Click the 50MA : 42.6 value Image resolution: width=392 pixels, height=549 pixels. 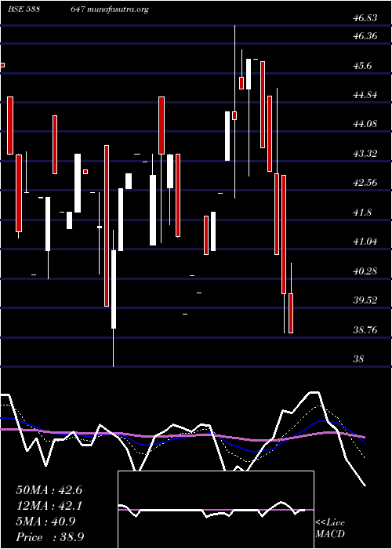click(49, 490)
